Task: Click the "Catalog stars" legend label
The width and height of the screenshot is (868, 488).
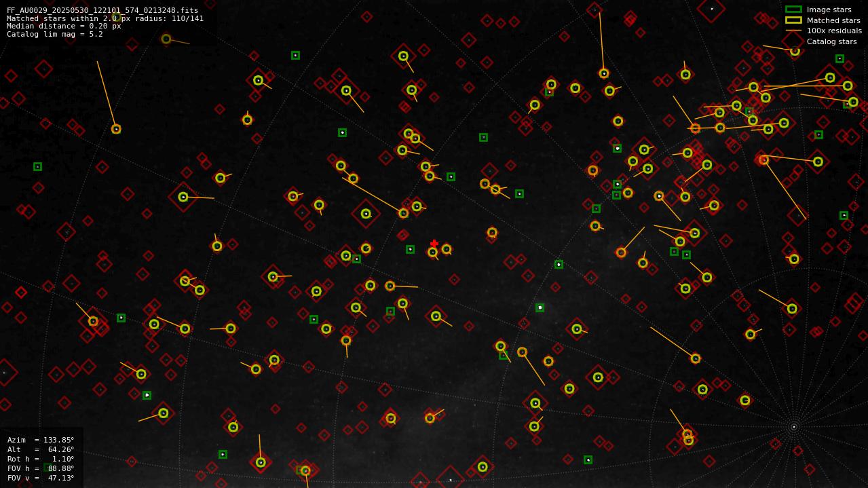Action: click(x=831, y=41)
